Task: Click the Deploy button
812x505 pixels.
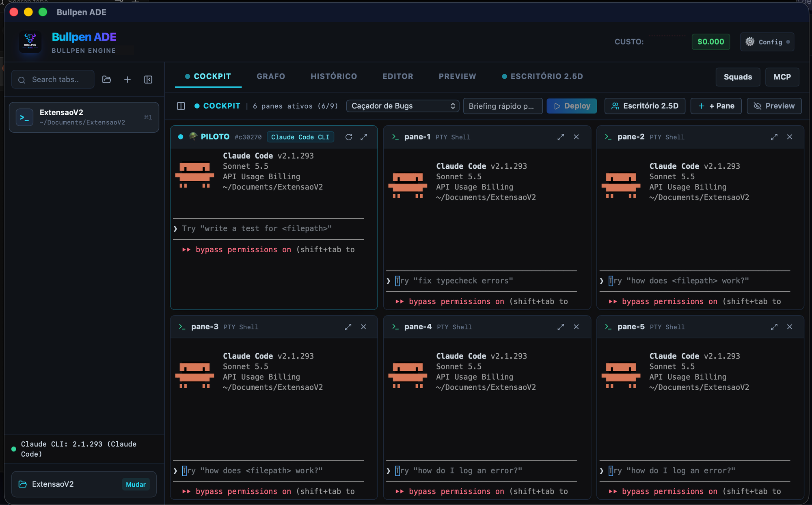Action: [x=572, y=106]
